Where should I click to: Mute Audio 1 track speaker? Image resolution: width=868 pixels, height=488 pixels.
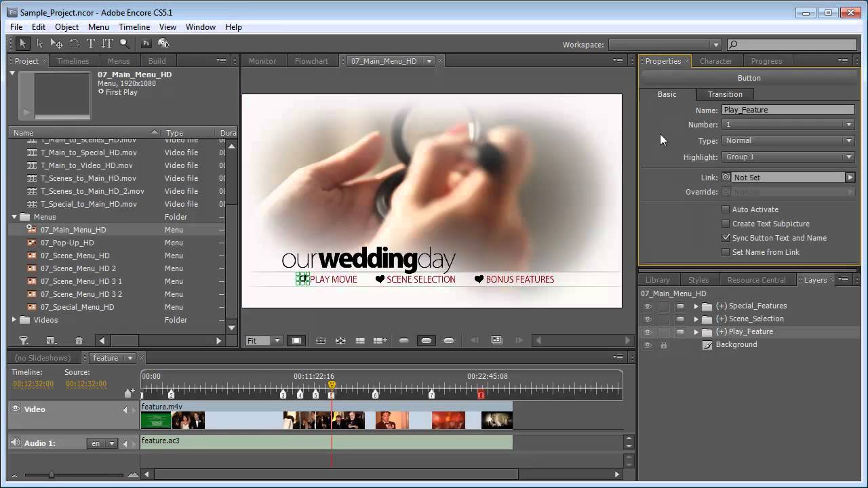(16, 443)
